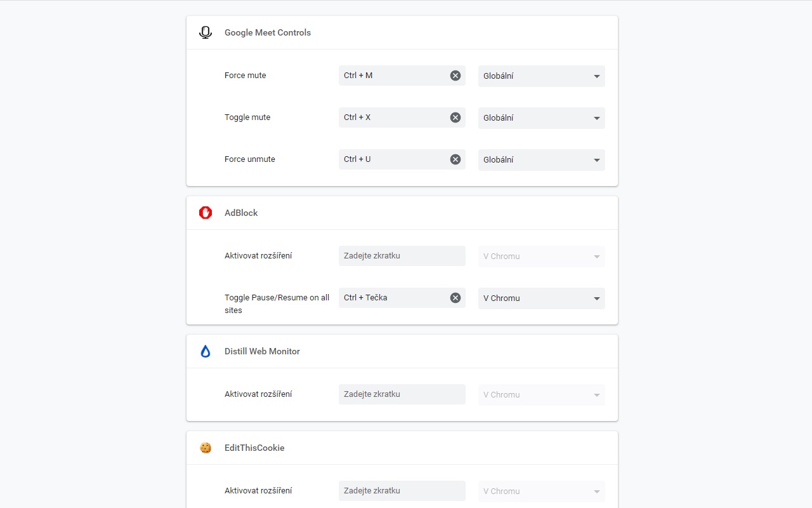Screen dimensions: 812x508
Task: Click the Distill Web Monitor heading
Action: pyautogui.click(x=262, y=351)
